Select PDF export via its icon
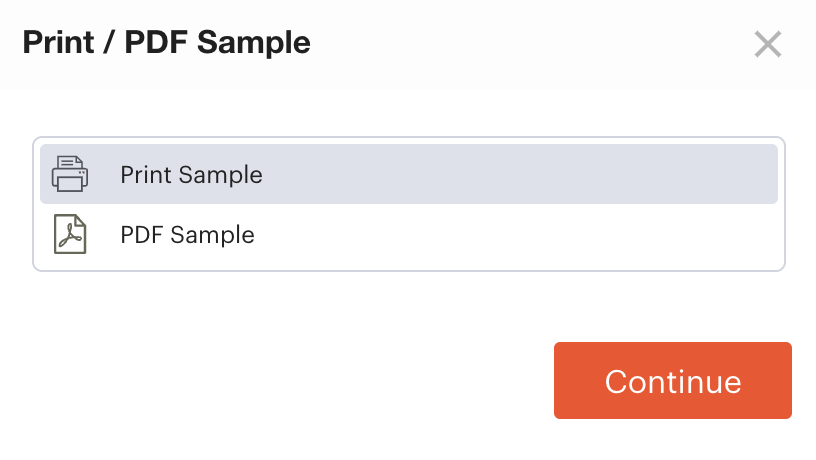Screen dimensions: 816x460 (x=70, y=234)
